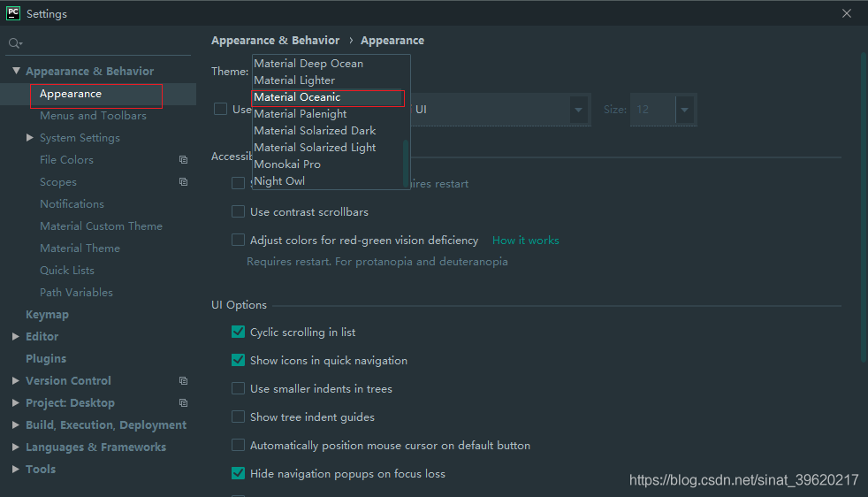Expand the Tools section arrow

(x=16, y=470)
